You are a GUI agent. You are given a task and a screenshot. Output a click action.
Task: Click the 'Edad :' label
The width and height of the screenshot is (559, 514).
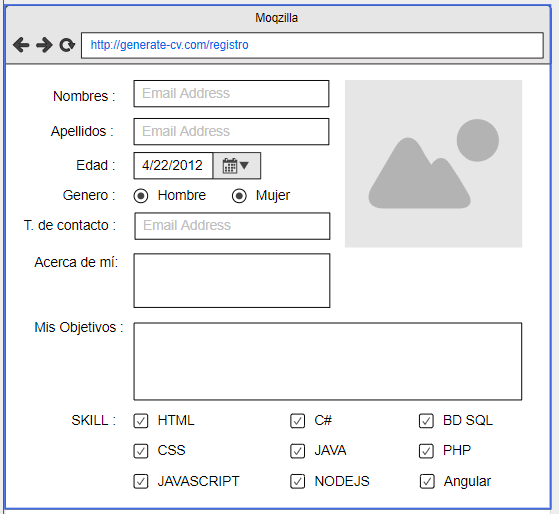(x=96, y=165)
